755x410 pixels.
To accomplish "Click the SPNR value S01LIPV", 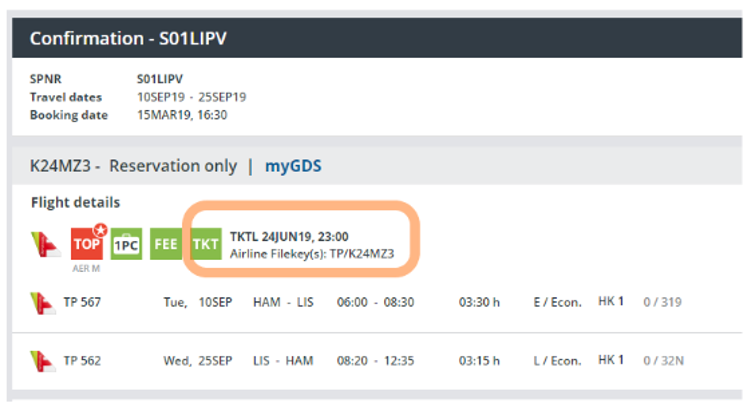I will (160, 79).
